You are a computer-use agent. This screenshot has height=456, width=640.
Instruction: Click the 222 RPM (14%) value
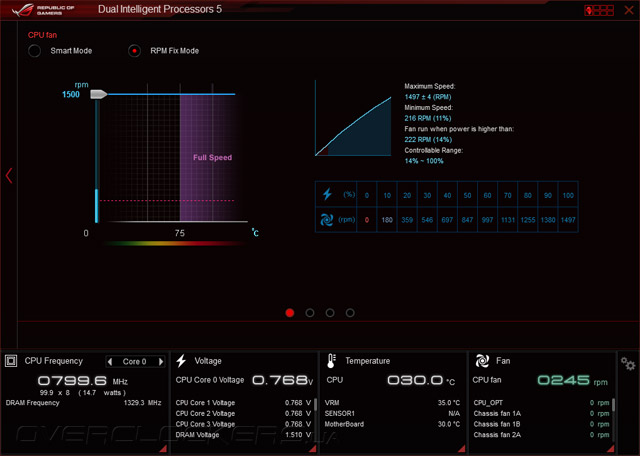(428, 140)
